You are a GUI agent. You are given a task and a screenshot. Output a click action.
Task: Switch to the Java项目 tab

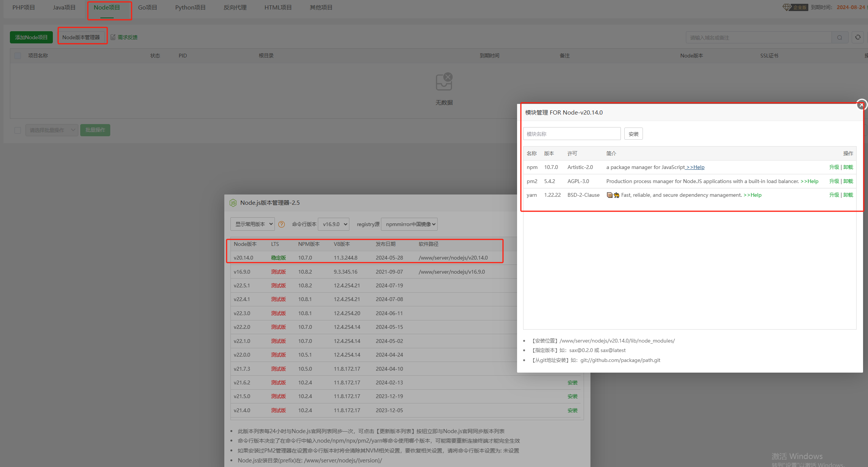[64, 8]
